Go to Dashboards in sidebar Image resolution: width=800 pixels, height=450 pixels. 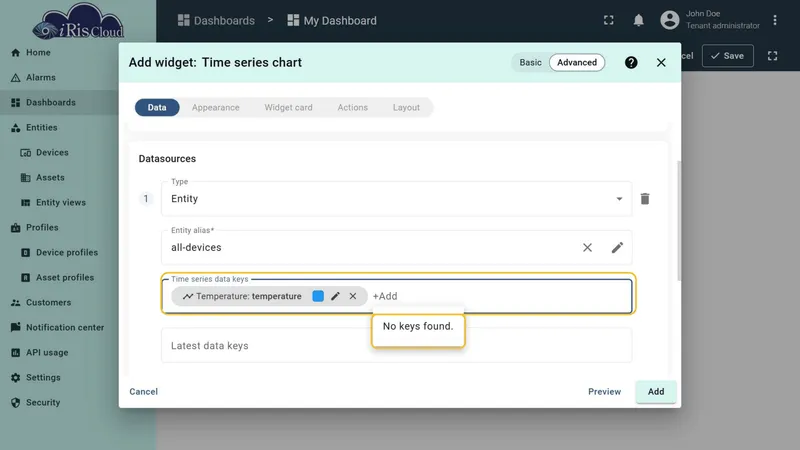click(51, 103)
